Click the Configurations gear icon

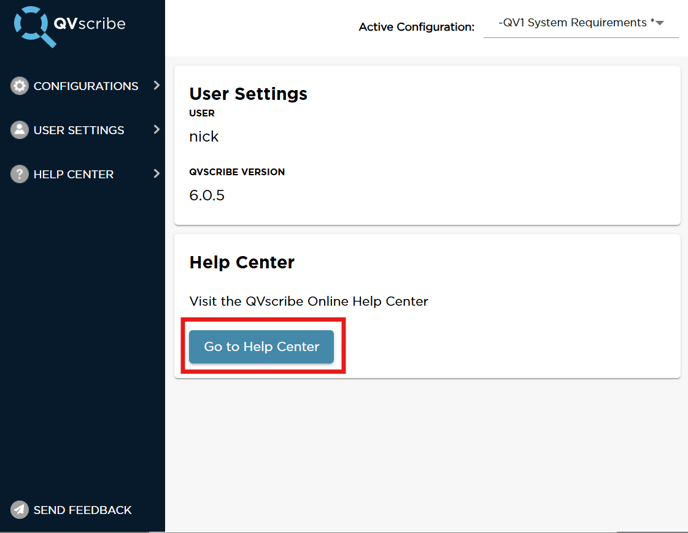(20, 86)
